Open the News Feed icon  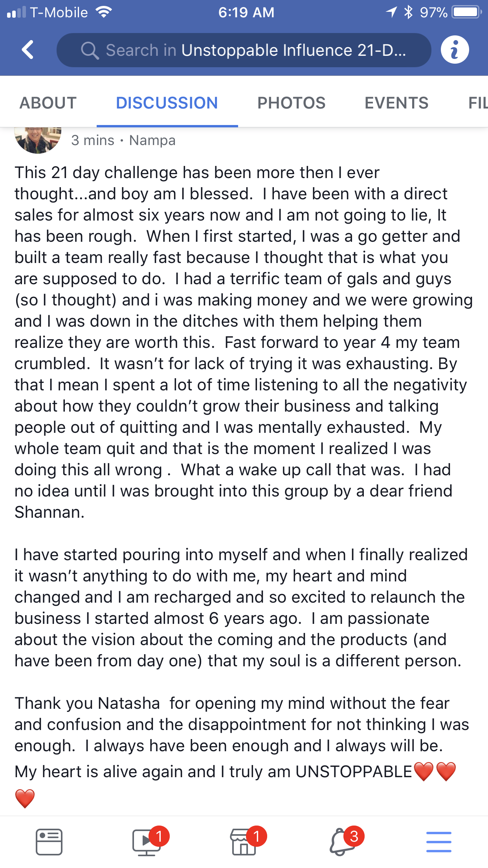click(x=49, y=842)
